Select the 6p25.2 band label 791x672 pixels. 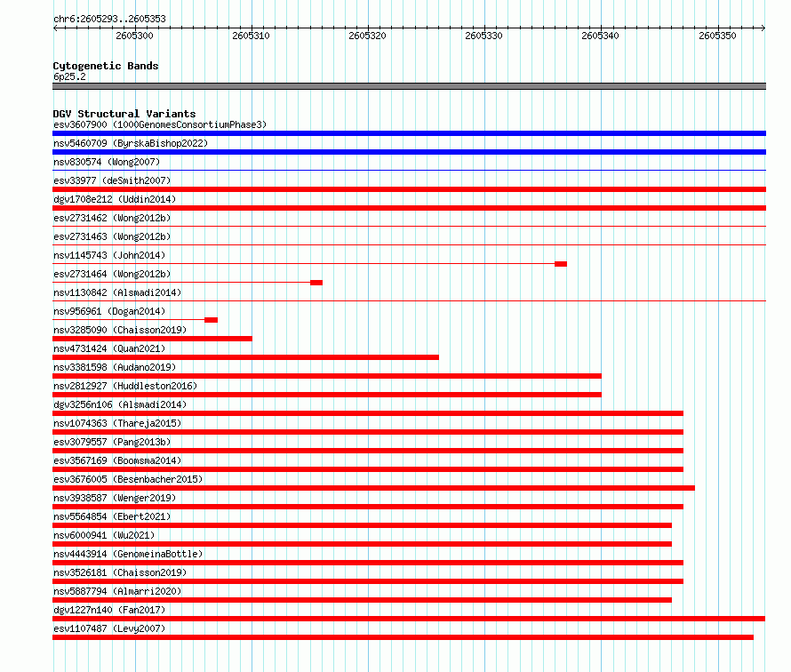[x=69, y=76]
